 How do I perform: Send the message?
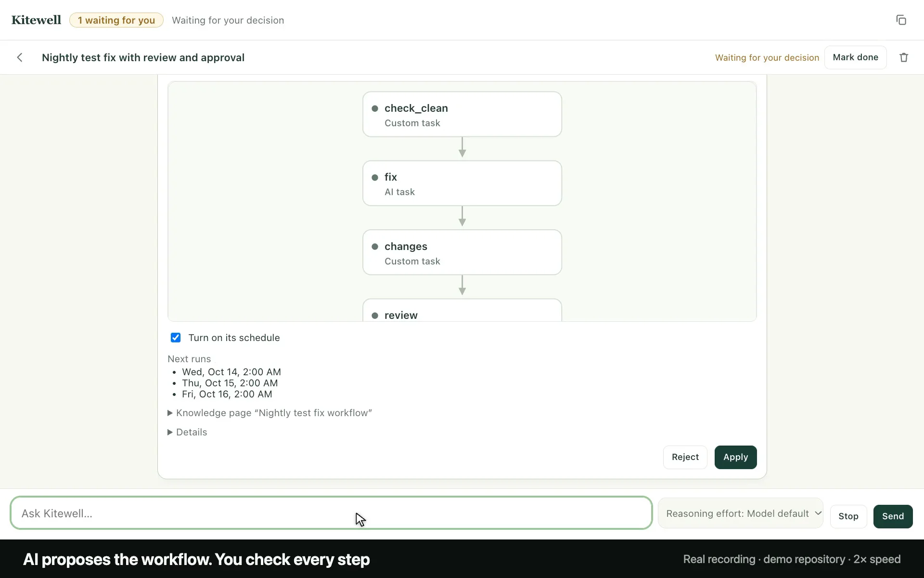pos(893,516)
